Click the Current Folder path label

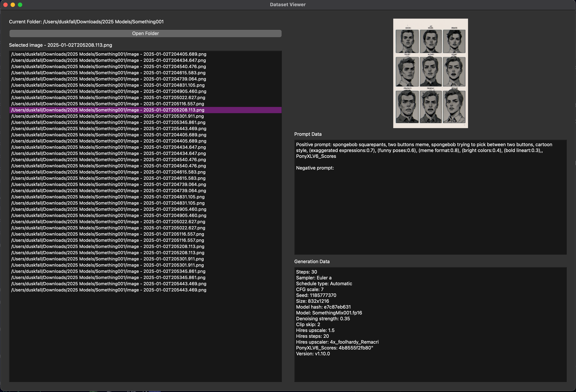click(86, 22)
